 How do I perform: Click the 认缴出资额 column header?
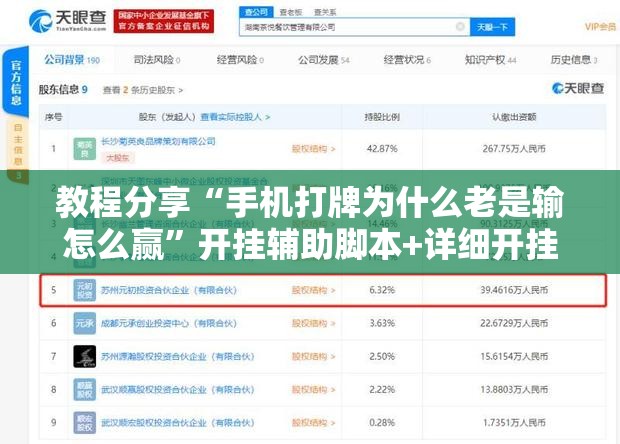click(514, 117)
